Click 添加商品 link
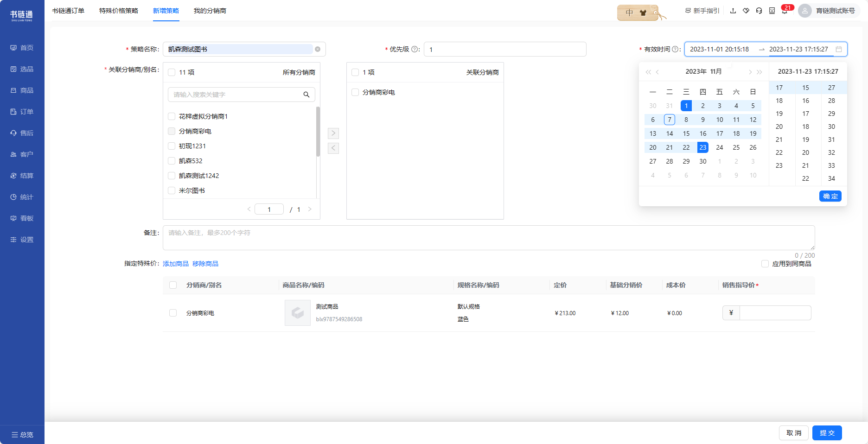Image resolution: width=868 pixels, height=444 pixels. (x=176, y=264)
